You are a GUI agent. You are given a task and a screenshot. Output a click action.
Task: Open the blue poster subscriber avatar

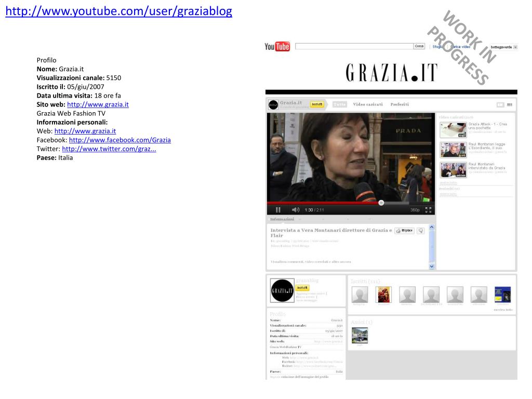coord(503,295)
